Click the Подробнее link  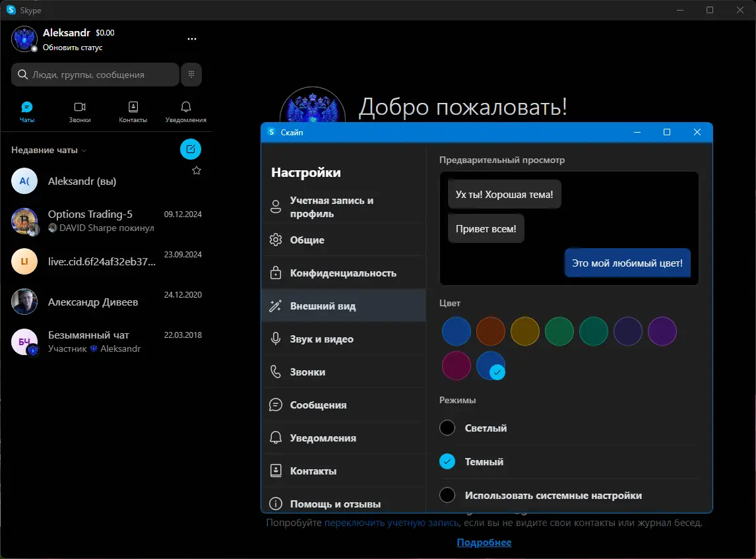click(484, 543)
